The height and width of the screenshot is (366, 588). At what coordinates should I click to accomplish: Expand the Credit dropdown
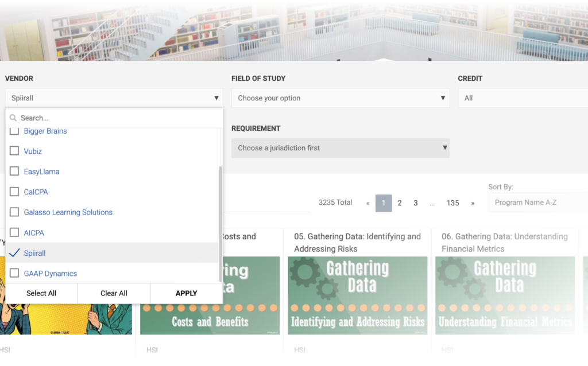[521, 98]
